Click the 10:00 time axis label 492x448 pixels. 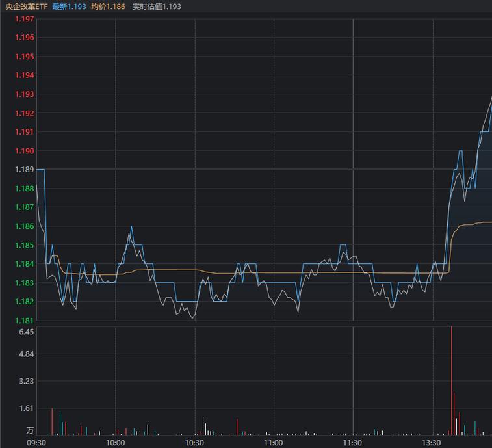pyautogui.click(x=116, y=443)
